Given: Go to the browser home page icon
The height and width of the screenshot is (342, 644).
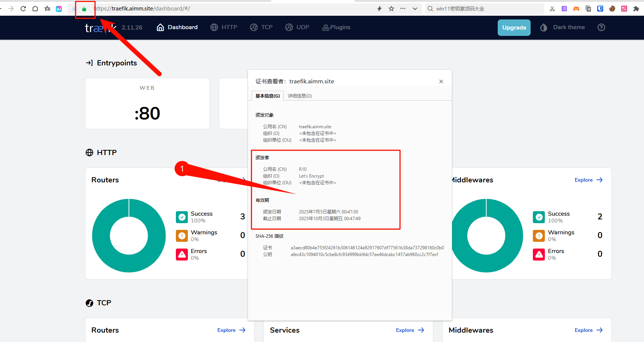Looking at the screenshot, I should click(35, 9).
